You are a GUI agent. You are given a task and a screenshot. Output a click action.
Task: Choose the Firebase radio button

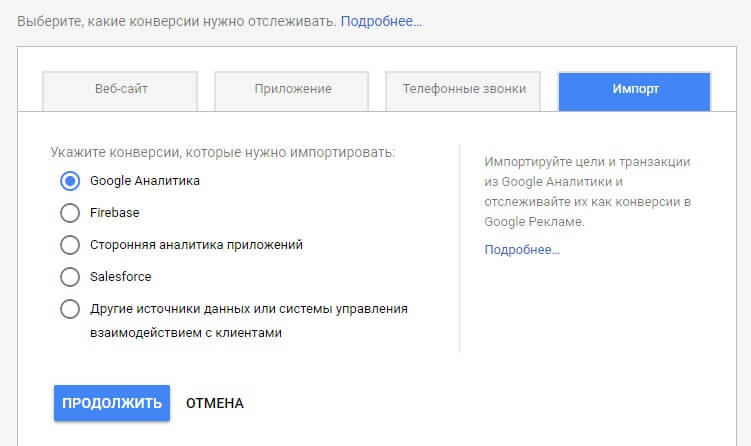70,213
